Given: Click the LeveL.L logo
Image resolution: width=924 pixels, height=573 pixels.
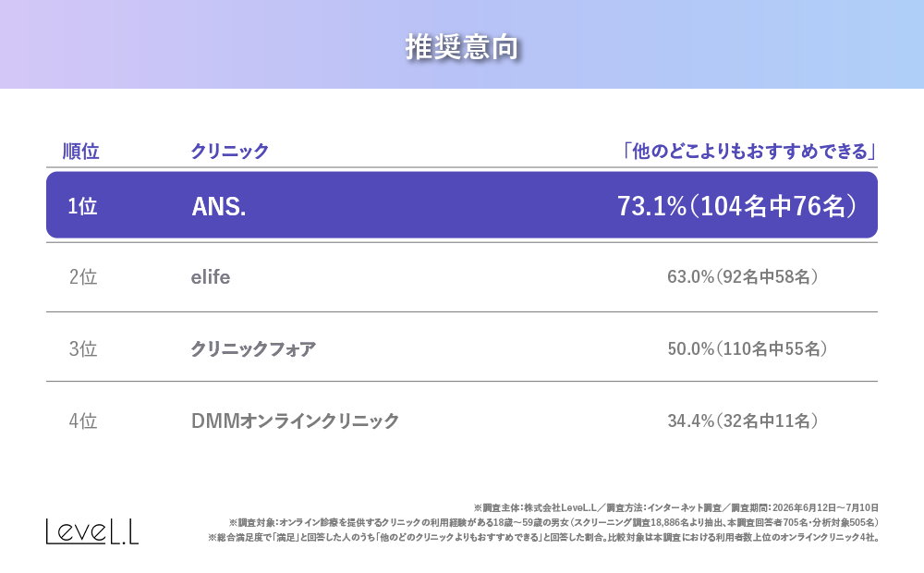Looking at the screenshot, I should pos(92,531).
